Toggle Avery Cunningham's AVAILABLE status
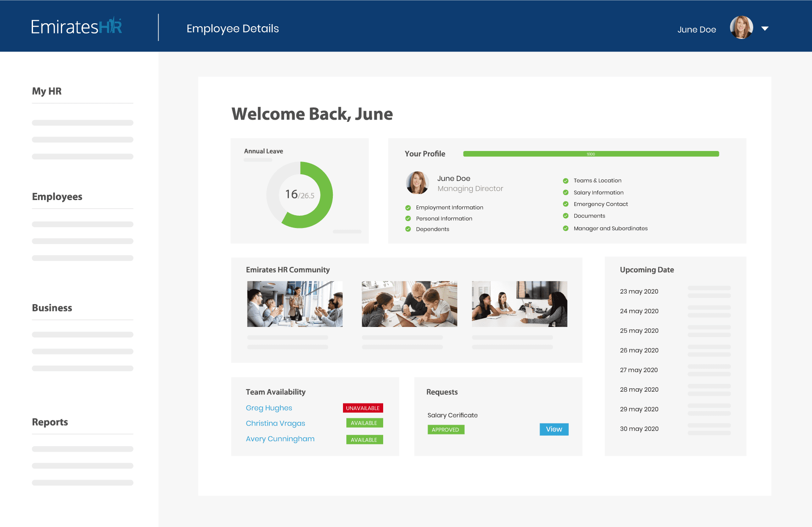Viewport: 812px width, 527px height. click(x=364, y=439)
